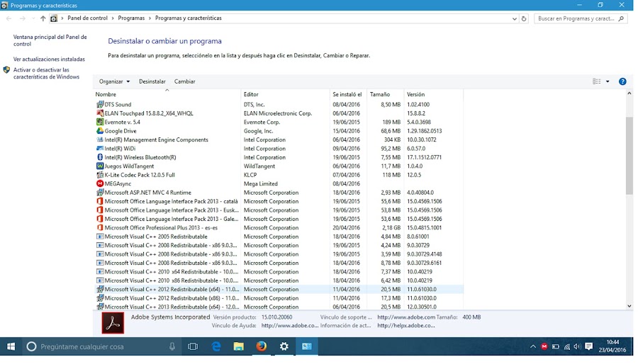Click the Intel(R) Wireless Bluetooth icon
Viewport: 638px width, 364px height.
pyautogui.click(x=100, y=157)
